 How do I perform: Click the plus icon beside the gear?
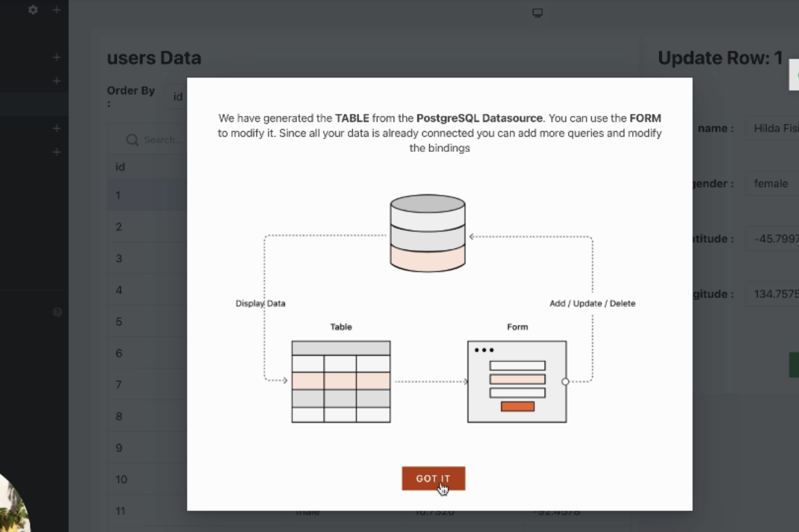click(x=57, y=10)
